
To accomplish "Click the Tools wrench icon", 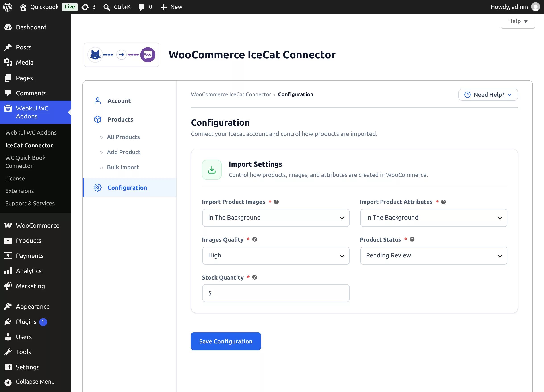I will point(8,352).
